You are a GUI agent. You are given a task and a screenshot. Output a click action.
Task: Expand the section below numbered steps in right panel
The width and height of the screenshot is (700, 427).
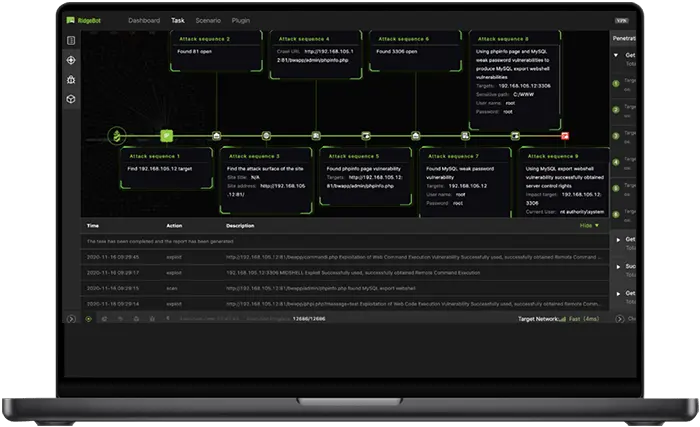pyautogui.click(x=618, y=240)
